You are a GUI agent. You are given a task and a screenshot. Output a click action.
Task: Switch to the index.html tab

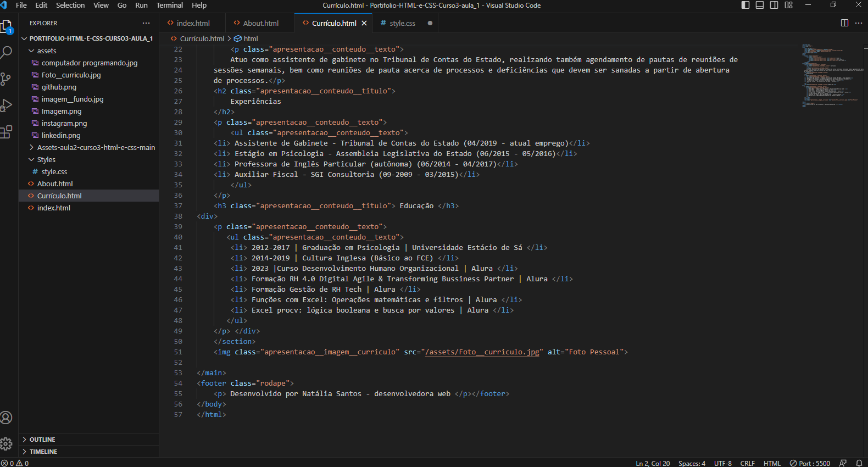pos(193,23)
